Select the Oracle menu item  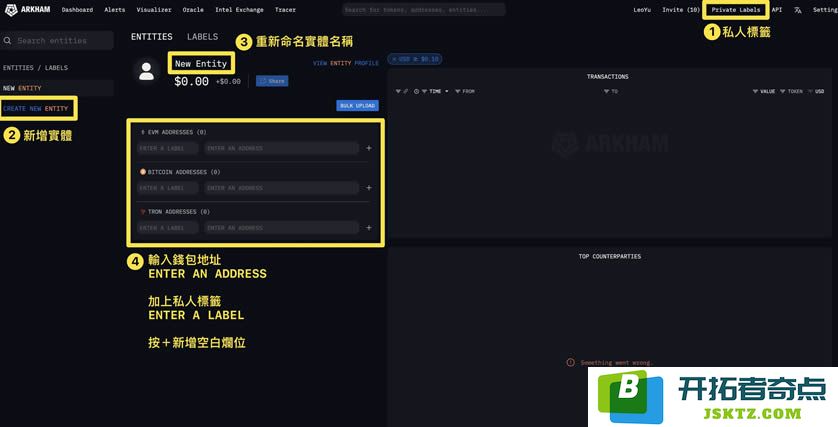tap(193, 10)
